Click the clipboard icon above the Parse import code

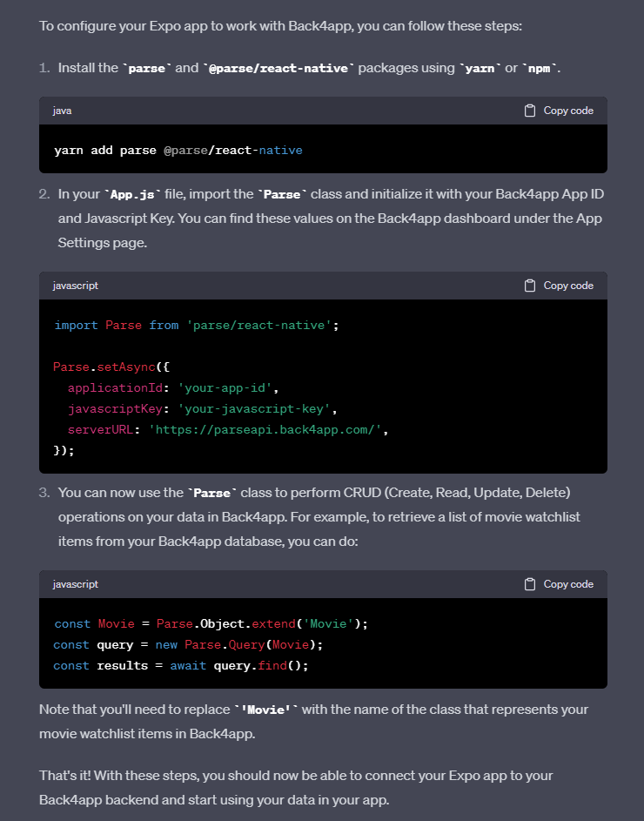coord(530,286)
